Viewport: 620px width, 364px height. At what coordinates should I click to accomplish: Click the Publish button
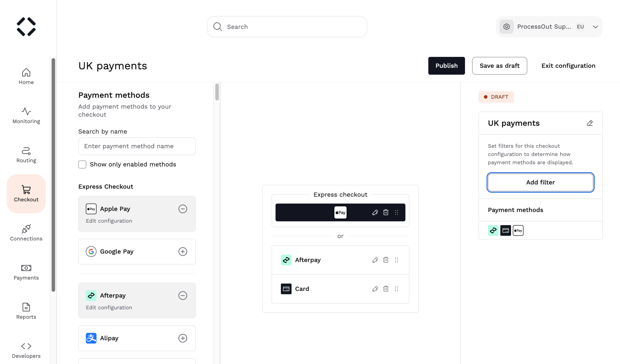447,65
